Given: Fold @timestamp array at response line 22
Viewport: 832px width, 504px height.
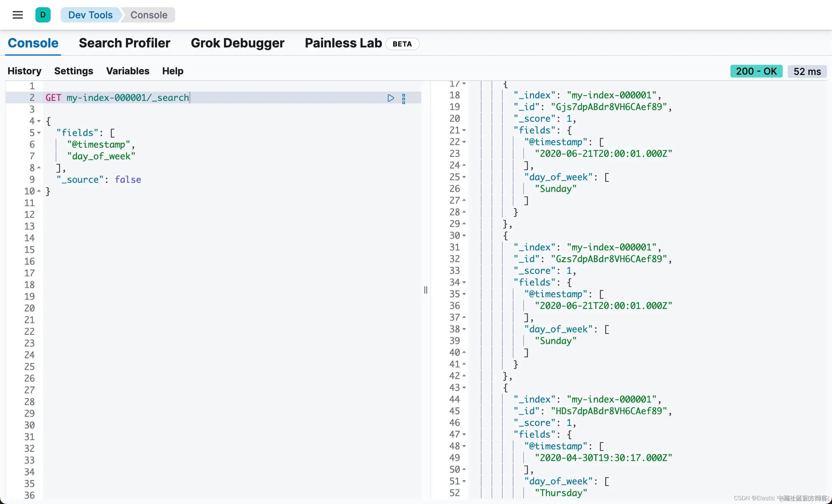Looking at the screenshot, I should (x=464, y=142).
